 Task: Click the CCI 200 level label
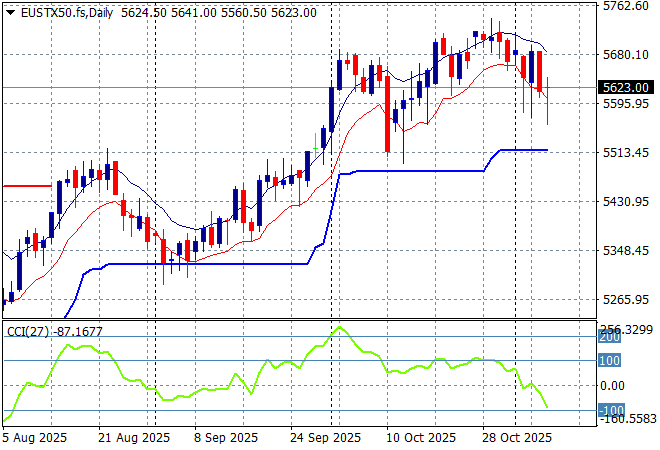pos(610,338)
